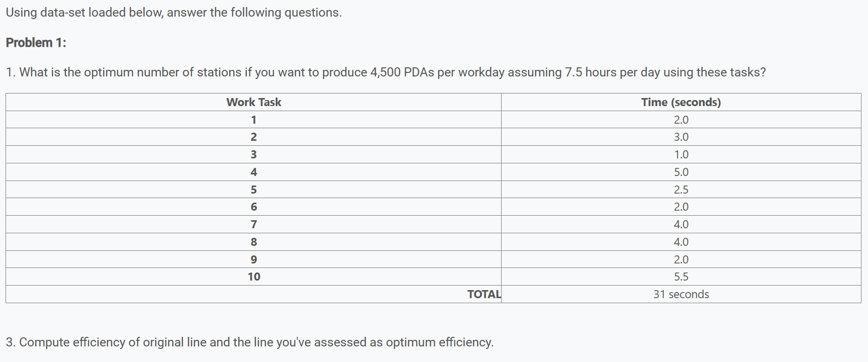The image size is (868, 362).
Task: Click work task 10 row number
Action: [x=254, y=277]
